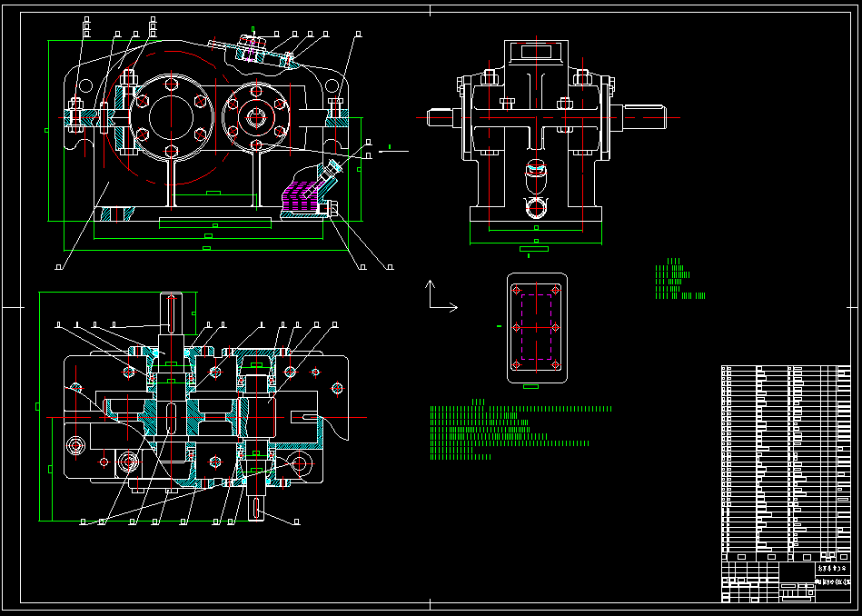This screenshot has height=616, width=862.
Task: Select the magenta hatched oil dipstick area
Action: (x=301, y=198)
